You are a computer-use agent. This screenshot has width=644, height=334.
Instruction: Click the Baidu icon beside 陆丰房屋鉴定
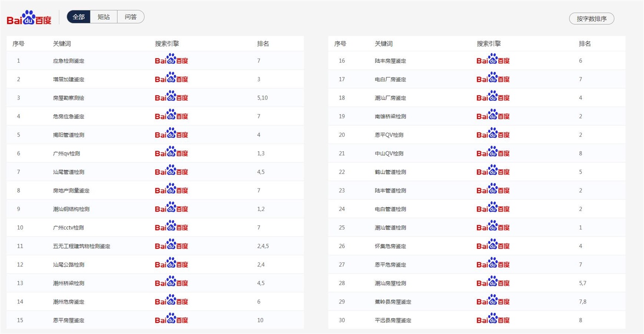pyautogui.click(x=493, y=60)
